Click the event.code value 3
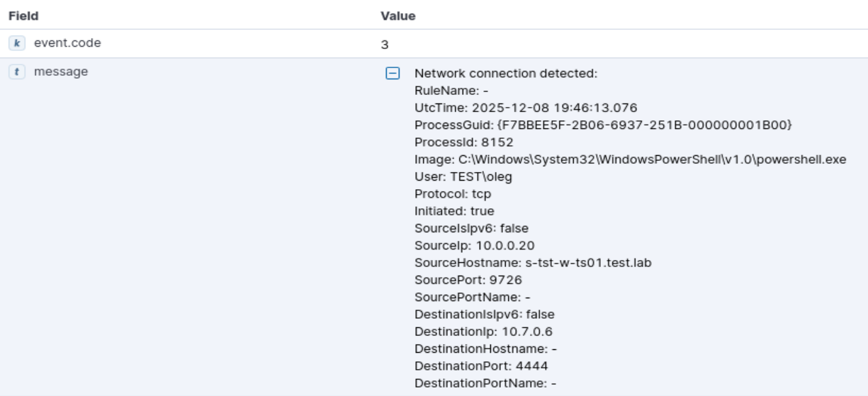 (384, 44)
